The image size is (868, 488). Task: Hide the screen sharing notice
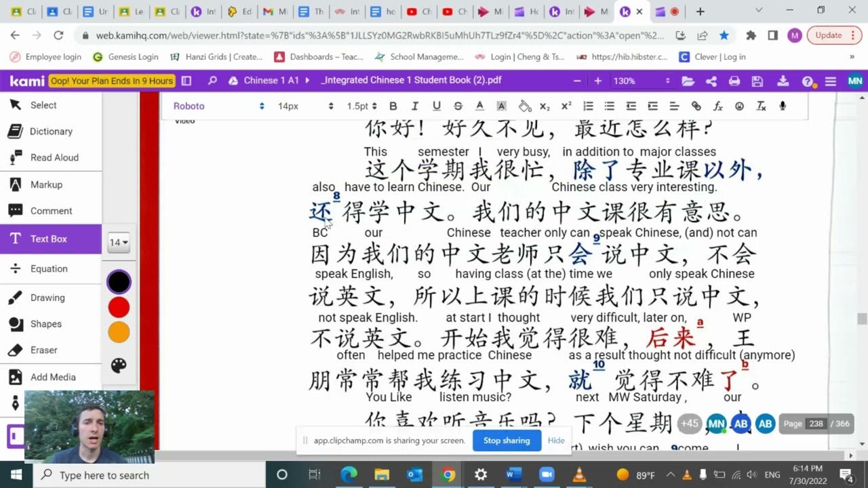click(x=556, y=441)
